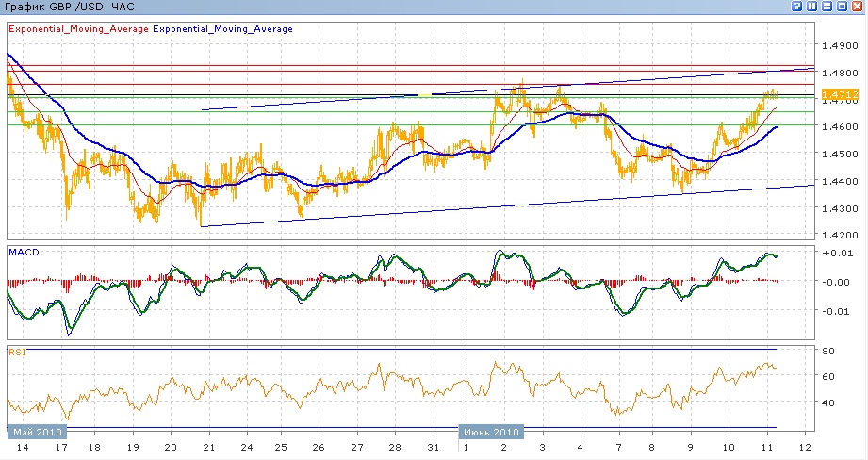Click the help question mark icon
The height and width of the screenshot is (460, 868).
tap(797, 7)
